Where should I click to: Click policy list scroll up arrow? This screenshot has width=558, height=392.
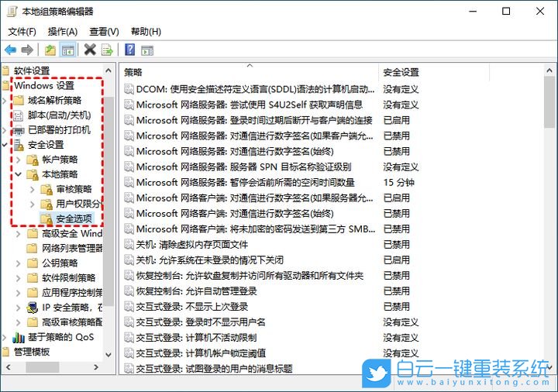click(549, 70)
